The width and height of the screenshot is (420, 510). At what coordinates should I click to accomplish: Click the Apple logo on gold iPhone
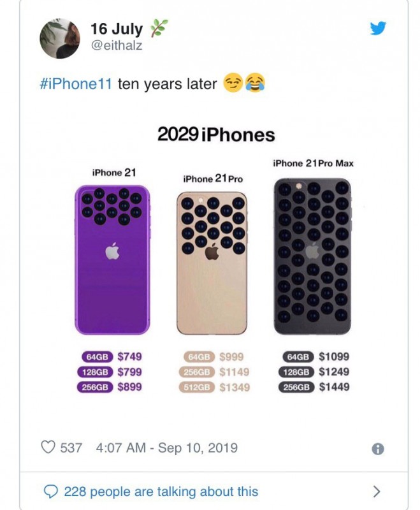pos(212,252)
